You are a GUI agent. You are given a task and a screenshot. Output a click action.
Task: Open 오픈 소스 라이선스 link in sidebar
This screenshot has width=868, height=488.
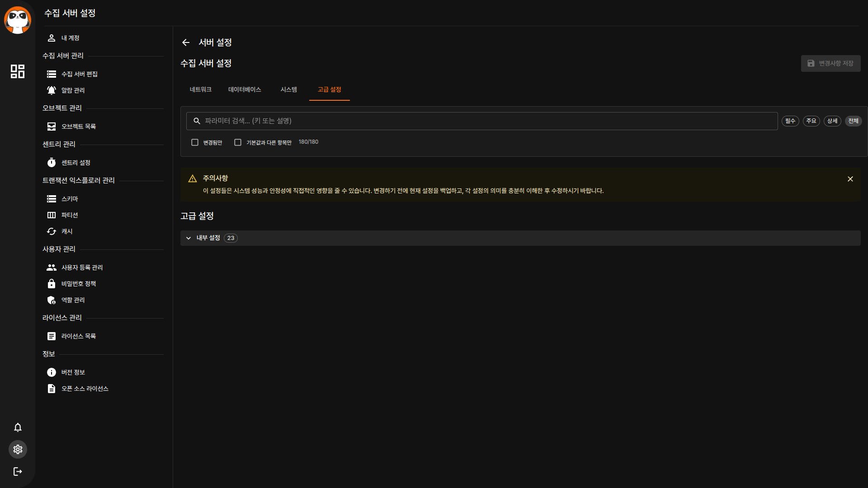point(85,389)
